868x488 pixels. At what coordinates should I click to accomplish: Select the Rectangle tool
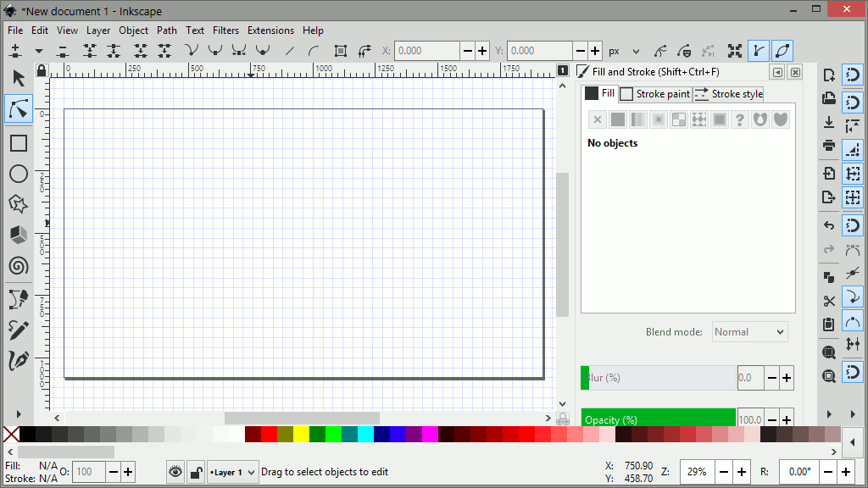click(18, 143)
